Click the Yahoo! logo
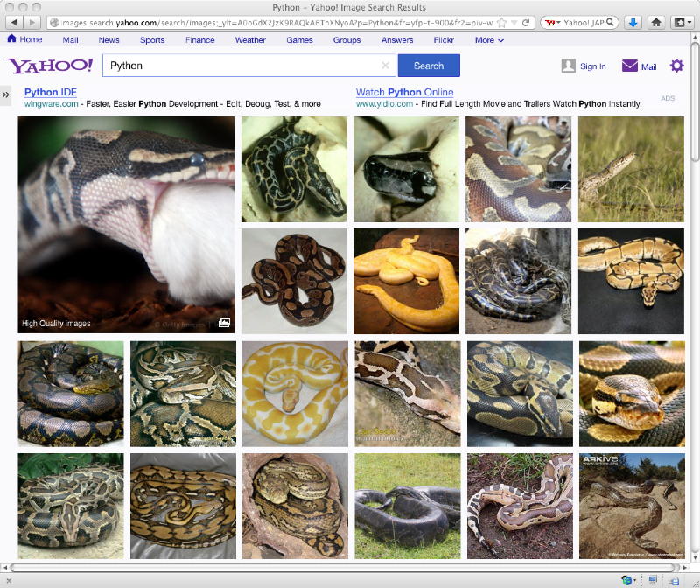Viewport: 700px width, 588px height. point(50,66)
